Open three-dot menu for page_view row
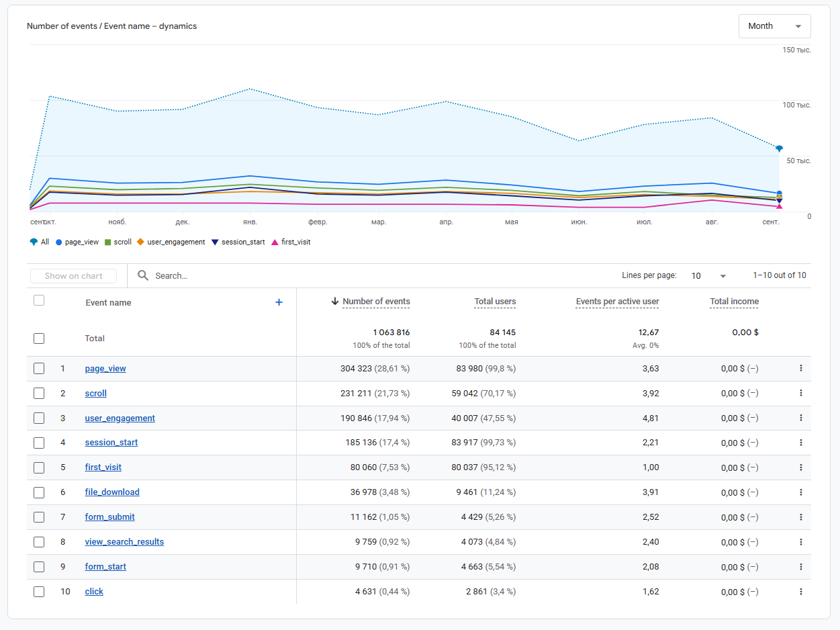Viewport: 840px width, 630px height. tap(800, 368)
